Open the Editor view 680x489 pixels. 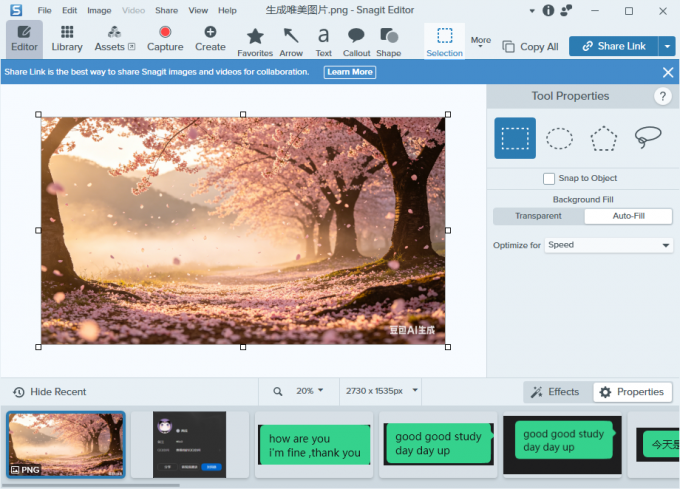click(x=24, y=39)
